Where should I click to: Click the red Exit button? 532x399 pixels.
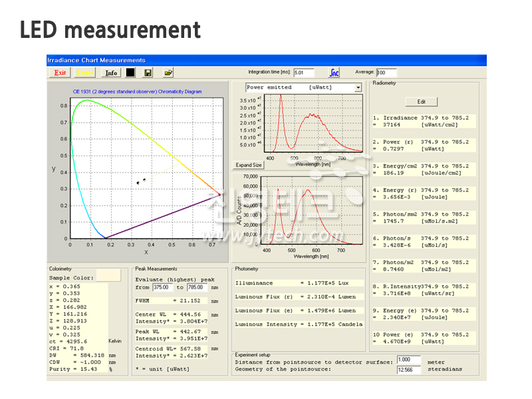point(60,72)
